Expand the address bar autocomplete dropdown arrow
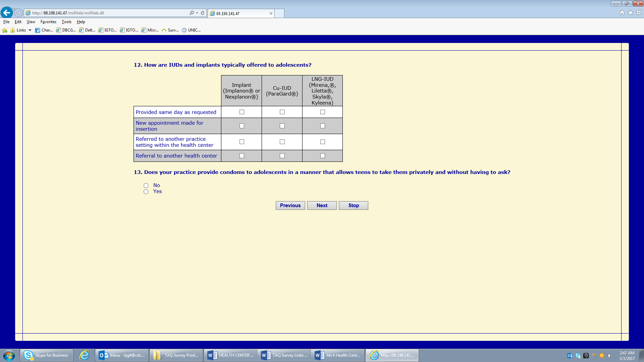This screenshot has height=362, width=644. [x=197, y=13]
